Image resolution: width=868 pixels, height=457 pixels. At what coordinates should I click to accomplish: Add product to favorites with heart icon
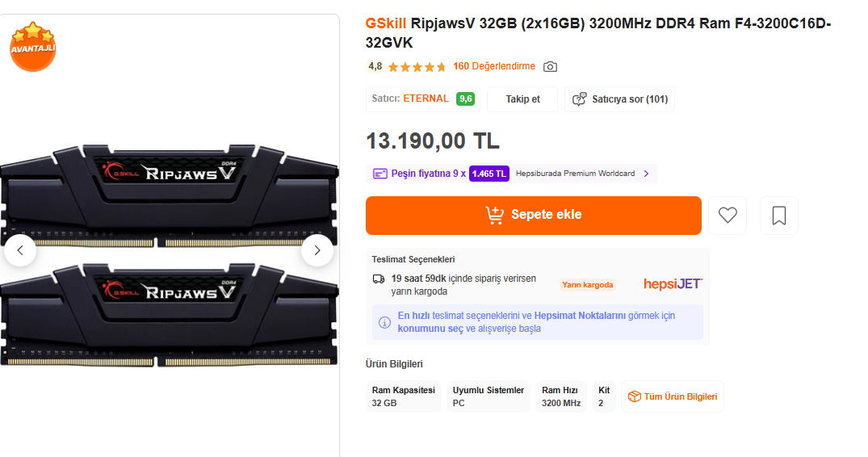[x=728, y=216]
